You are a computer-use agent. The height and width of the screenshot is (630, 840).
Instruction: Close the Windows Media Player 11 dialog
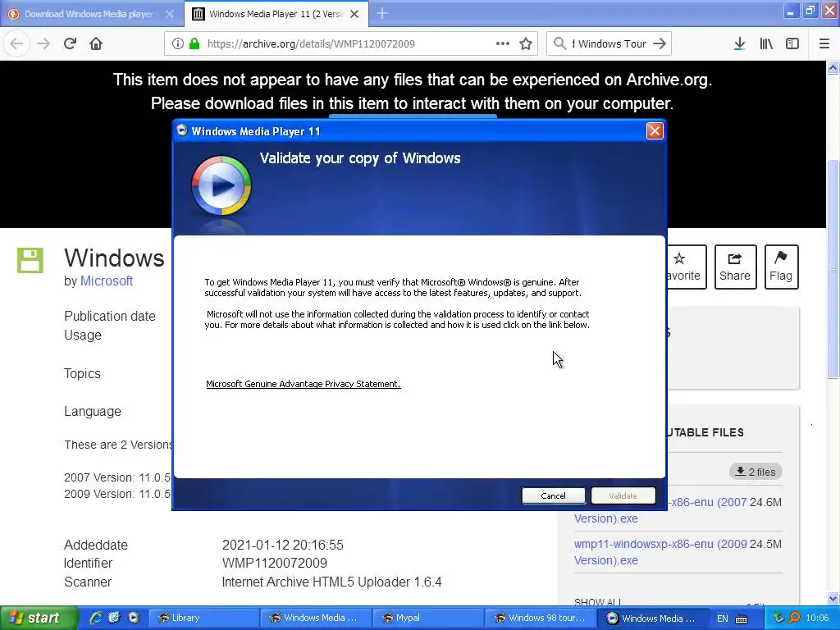[x=655, y=130]
